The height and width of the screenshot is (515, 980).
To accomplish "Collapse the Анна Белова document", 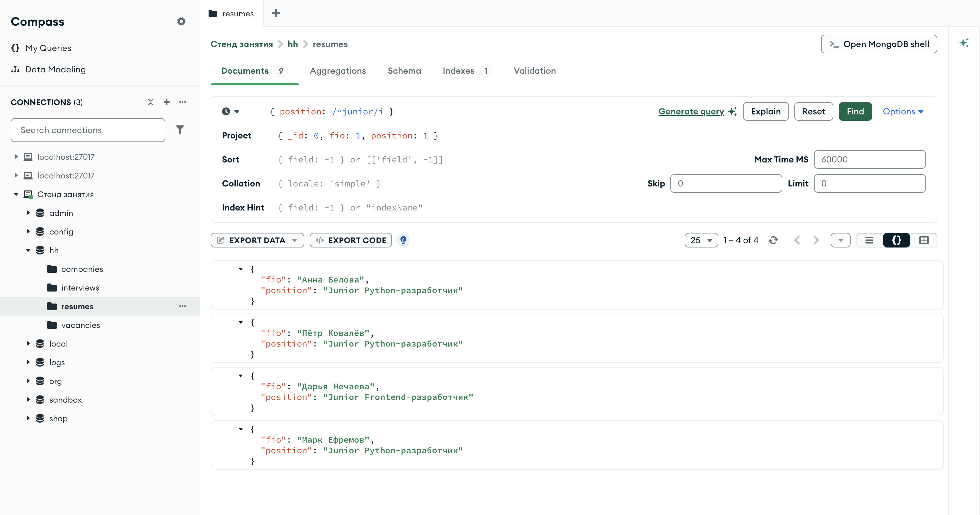I will [241, 269].
